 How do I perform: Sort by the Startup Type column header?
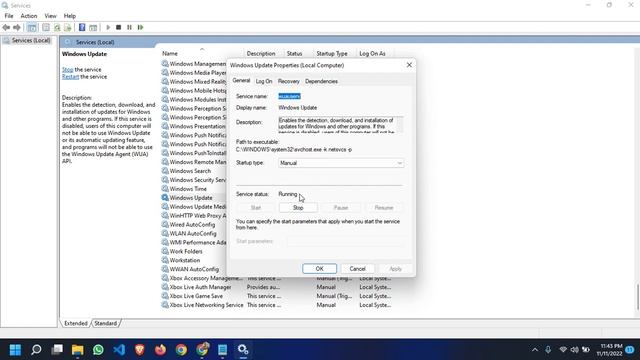click(x=332, y=53)
